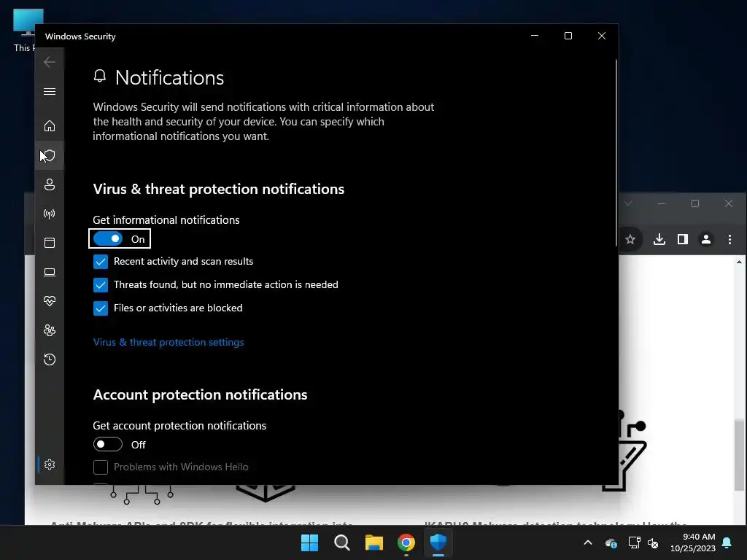Open Virus & threat protection shield icon
Image resolution: width=747 pixels, height=560 pixels.
(50, 155)
